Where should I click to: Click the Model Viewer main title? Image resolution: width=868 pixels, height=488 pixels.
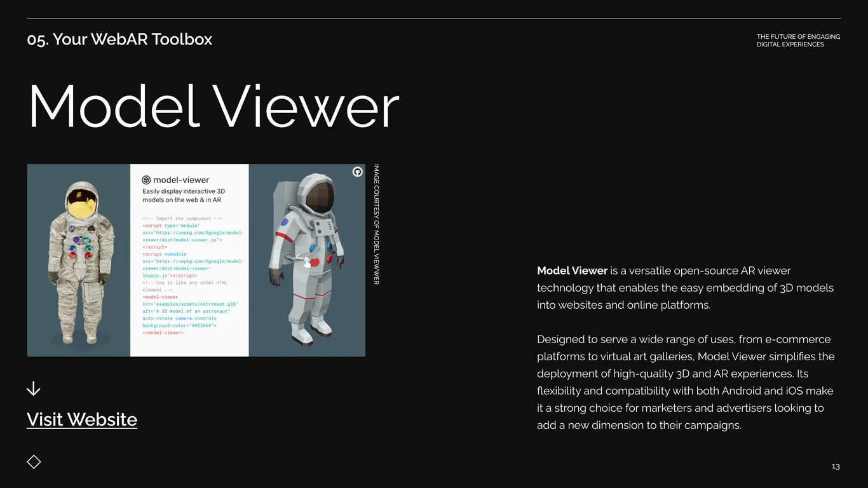(x=214, y=106)
